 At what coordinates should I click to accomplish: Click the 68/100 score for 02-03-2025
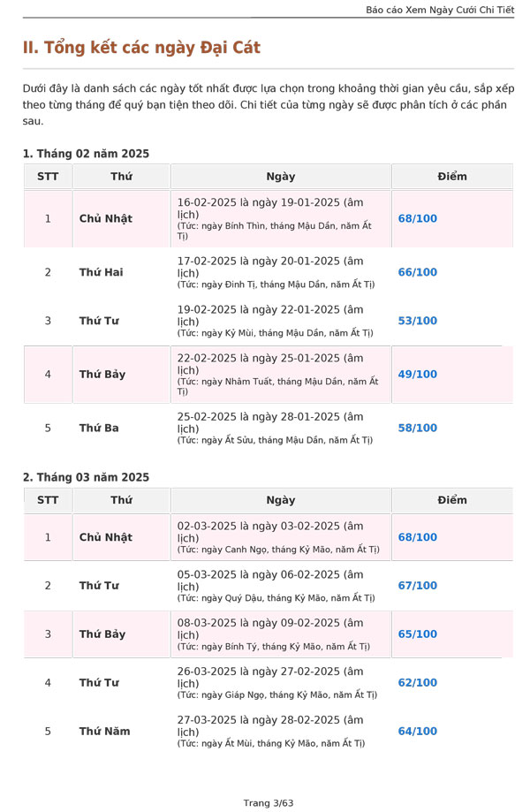pyautogui.click(x=417, y=537)
